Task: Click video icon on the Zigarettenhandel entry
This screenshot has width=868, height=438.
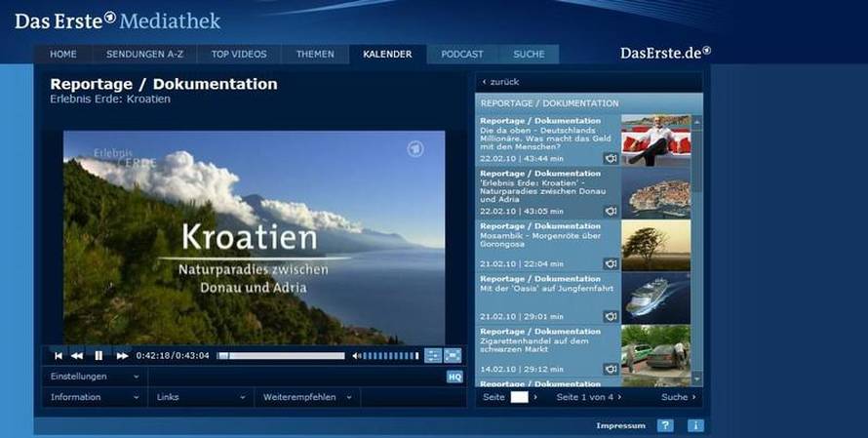Action: [x=611, y=369]
